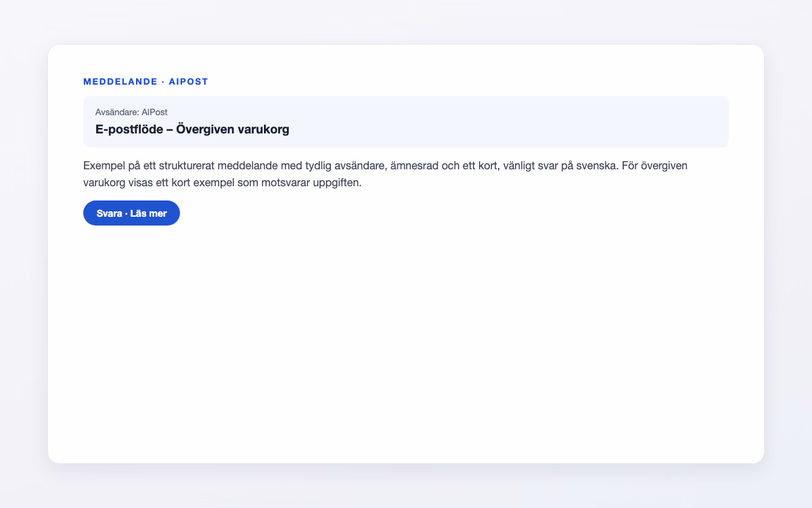
Task: Click the AIPost name after Avsändare
Action: (x=154, y=112)
